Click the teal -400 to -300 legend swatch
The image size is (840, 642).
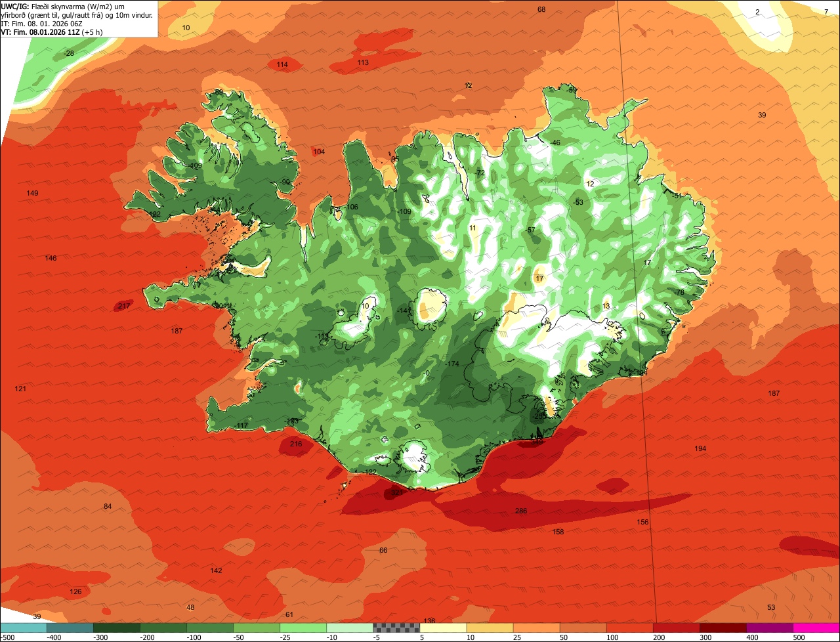[71, 628]
